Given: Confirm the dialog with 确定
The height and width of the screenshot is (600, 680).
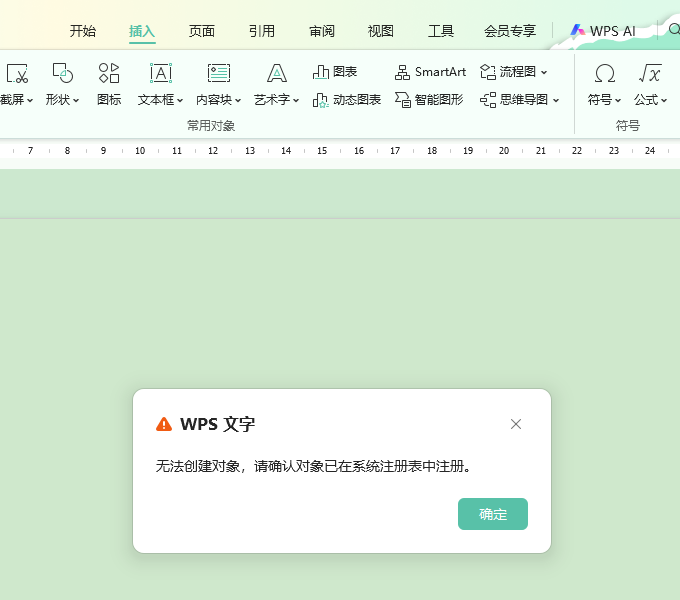Looking at the screenshot, I should 493,514.
